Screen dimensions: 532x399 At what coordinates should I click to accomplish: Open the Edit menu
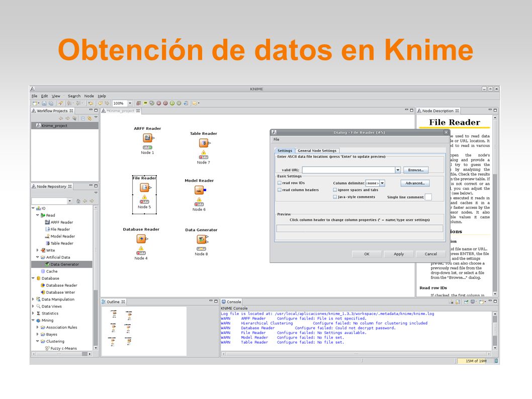44,96
